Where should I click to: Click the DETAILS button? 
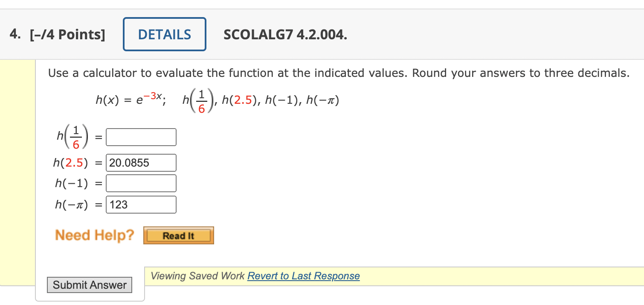164,34
